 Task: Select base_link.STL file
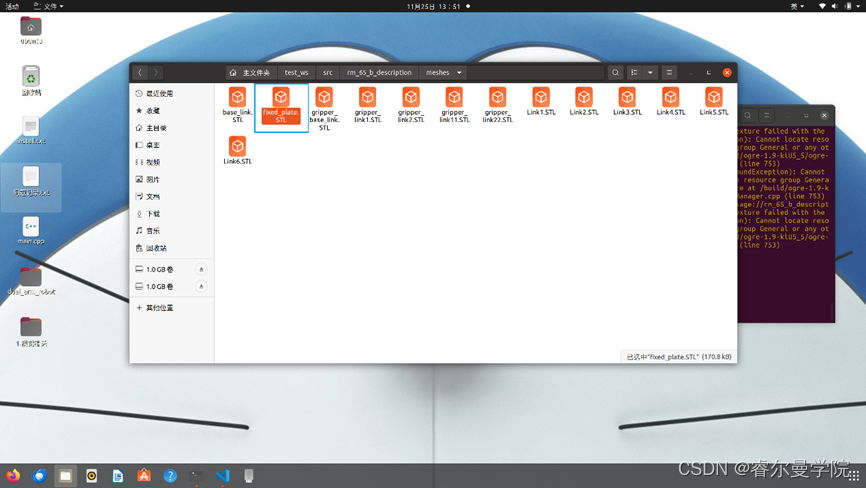coord(237,105)
